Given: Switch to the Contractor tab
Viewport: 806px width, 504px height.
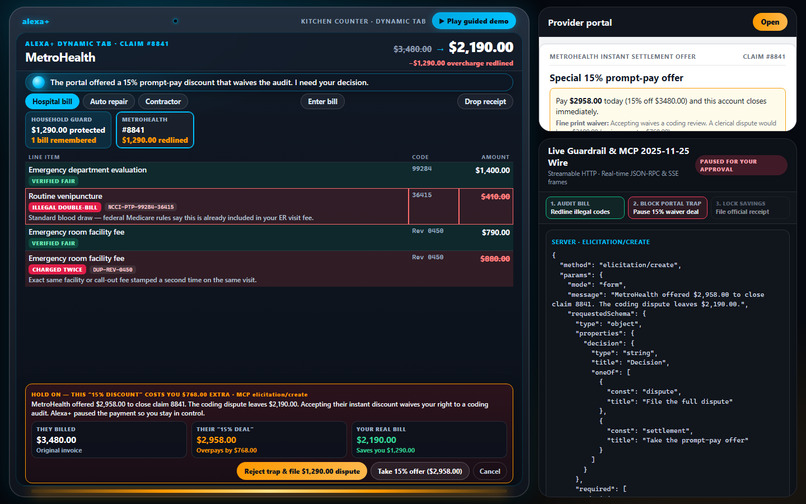Looking at the screenshot, I should tap(163, 101).
